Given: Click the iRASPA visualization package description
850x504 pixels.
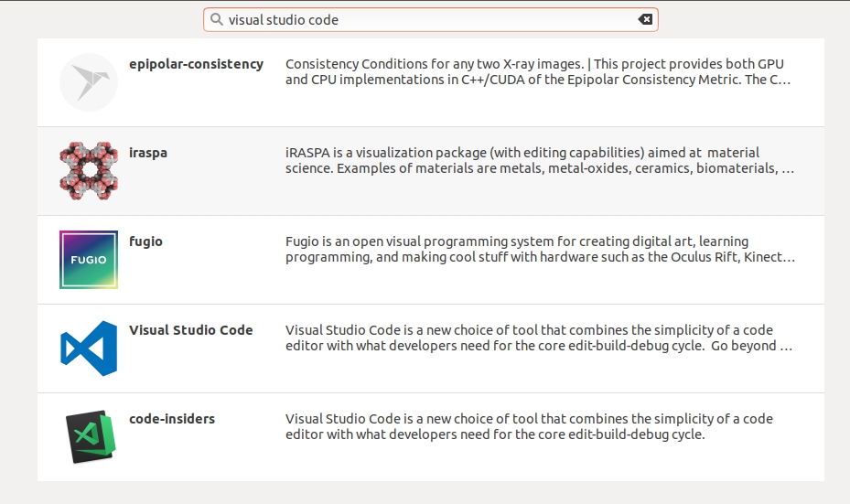Looking at the screenshot, I should (x=539, y=161).
